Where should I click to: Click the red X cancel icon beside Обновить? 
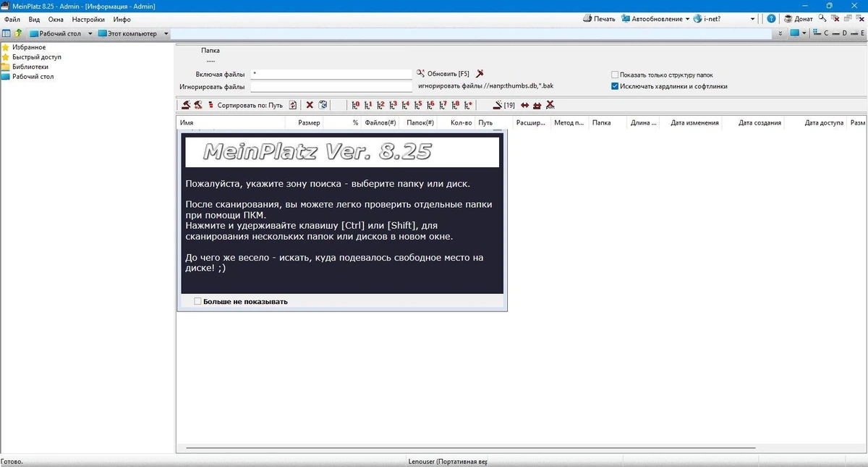click(x=480, y=74)
